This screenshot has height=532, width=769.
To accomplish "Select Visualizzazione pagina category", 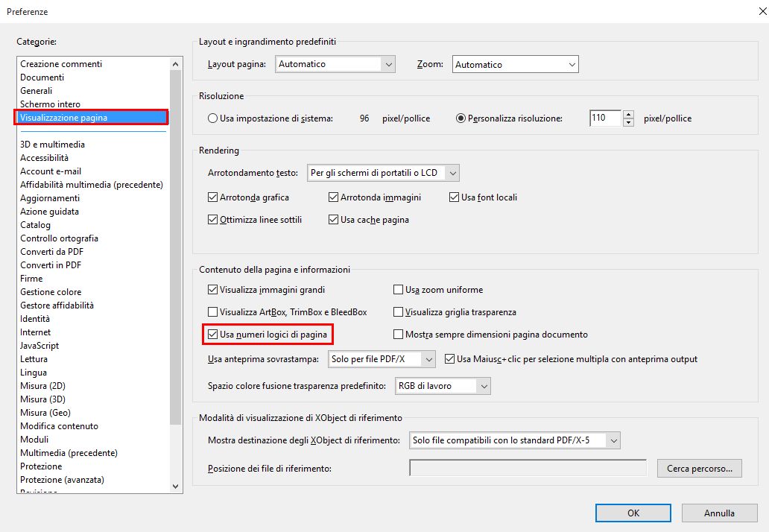I will pyautogui.click(x=92, y=118).
